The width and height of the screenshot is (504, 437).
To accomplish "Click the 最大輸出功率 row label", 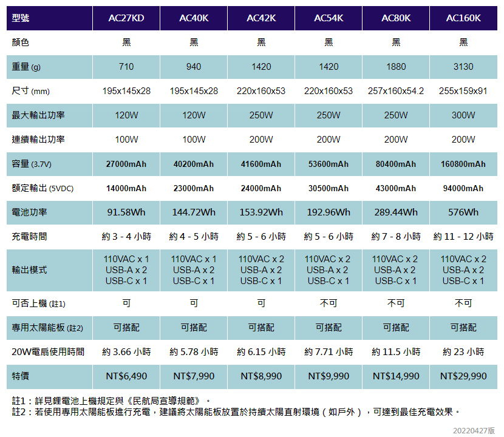I will pos(38,115).
